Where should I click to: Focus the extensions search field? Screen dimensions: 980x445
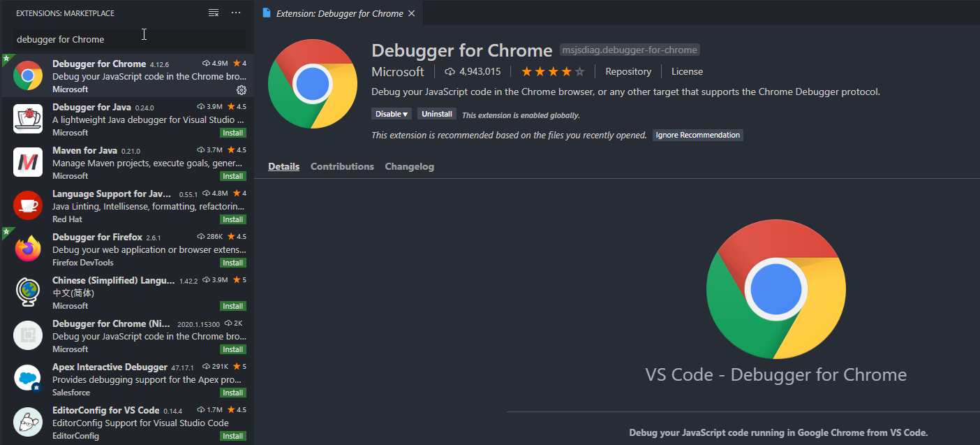pyautogui.click(x=130, y=39)
